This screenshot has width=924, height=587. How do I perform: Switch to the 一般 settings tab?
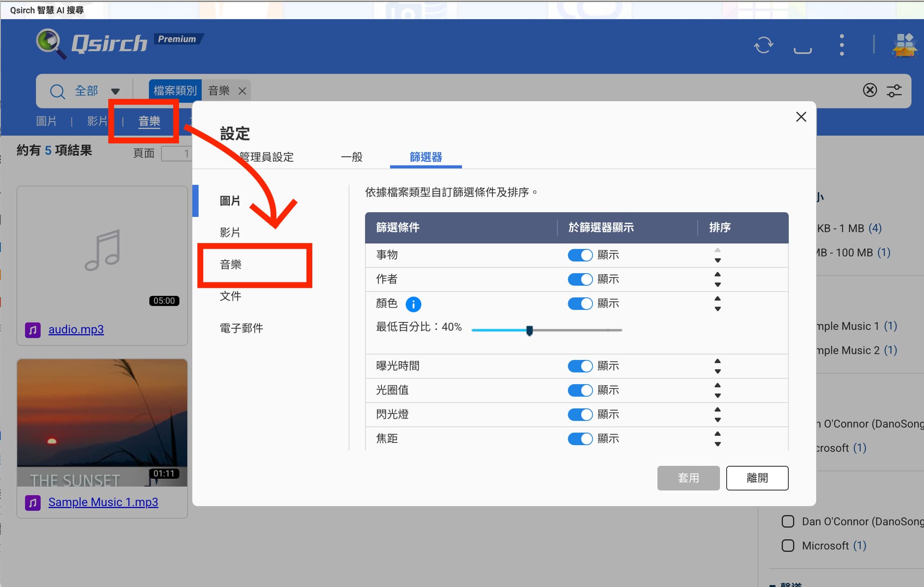351,157
